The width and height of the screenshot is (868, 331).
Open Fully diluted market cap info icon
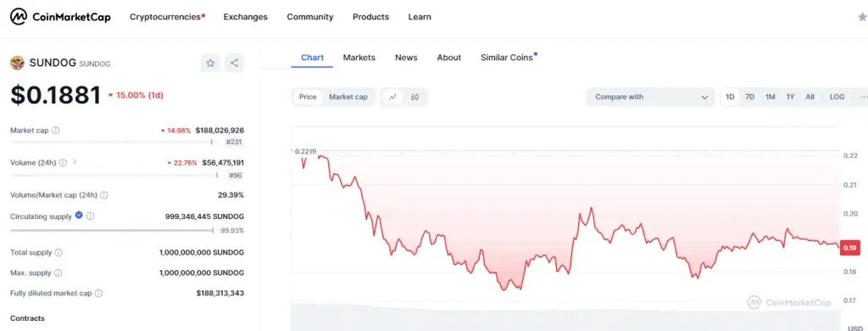pos(98,294)
